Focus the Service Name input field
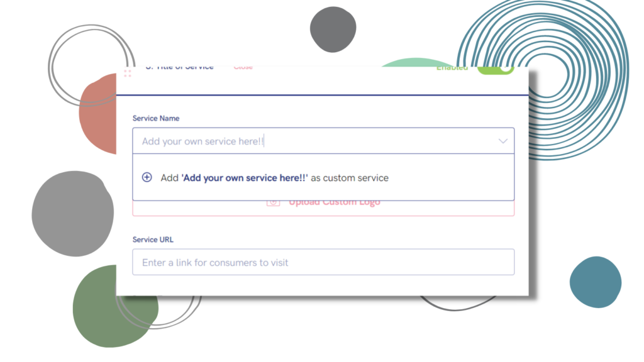The image size is (644, 362). pyautogui.click(x=323, y=141)
